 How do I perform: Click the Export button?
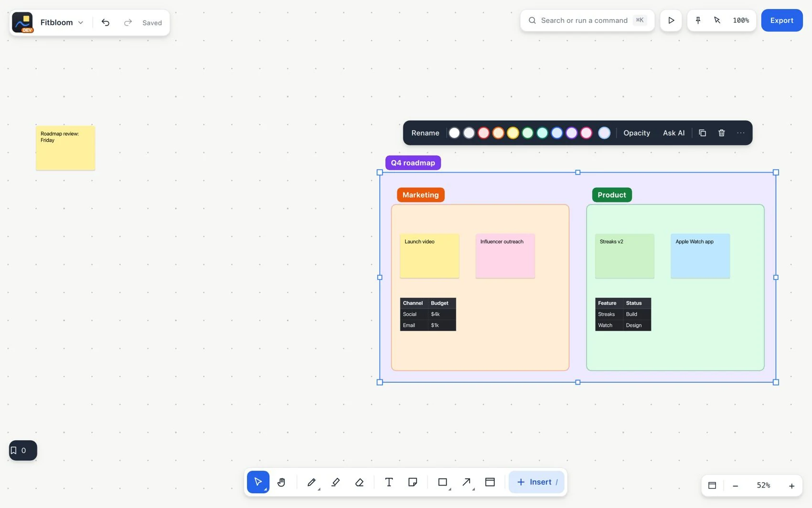pyautogui.click(x=782, y=20)
